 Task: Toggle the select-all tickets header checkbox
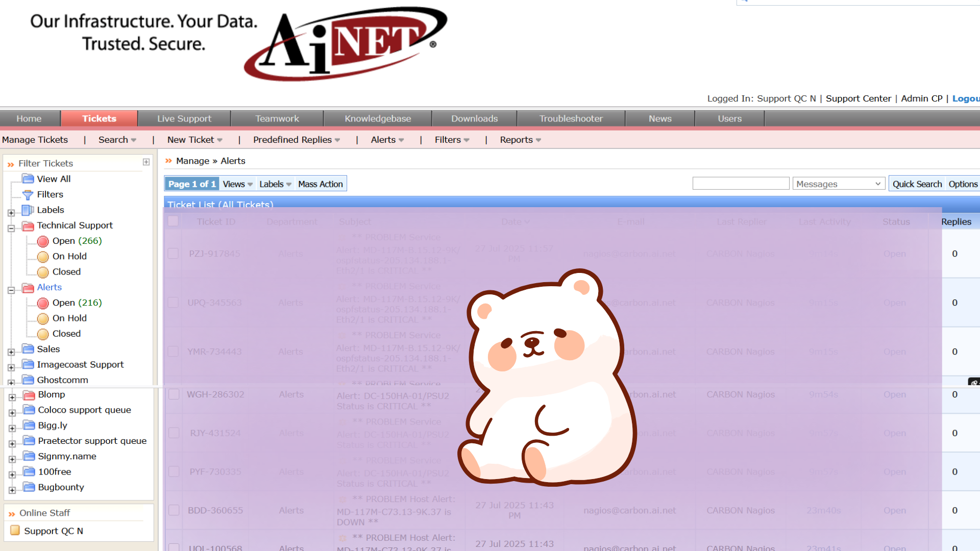(173, 221)
